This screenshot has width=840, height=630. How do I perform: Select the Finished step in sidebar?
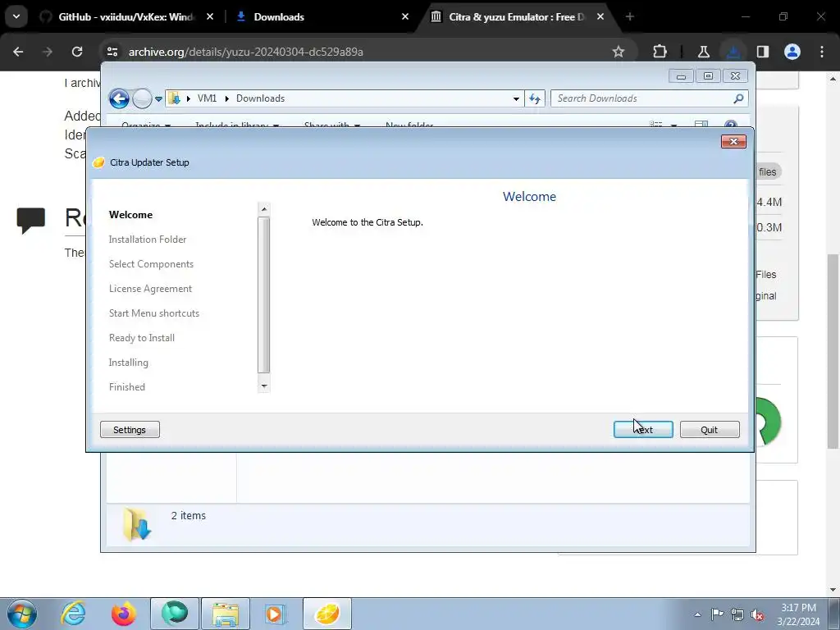point(126,387)
